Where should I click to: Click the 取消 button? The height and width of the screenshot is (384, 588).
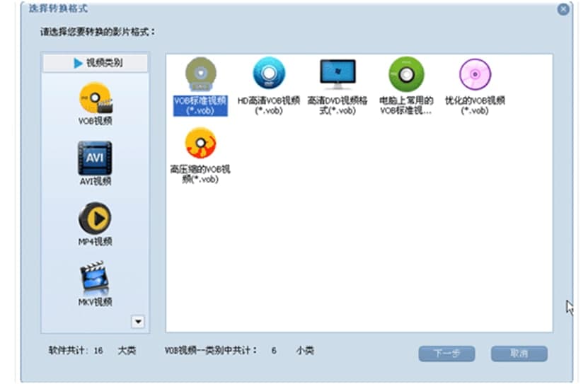click(519, 354)
